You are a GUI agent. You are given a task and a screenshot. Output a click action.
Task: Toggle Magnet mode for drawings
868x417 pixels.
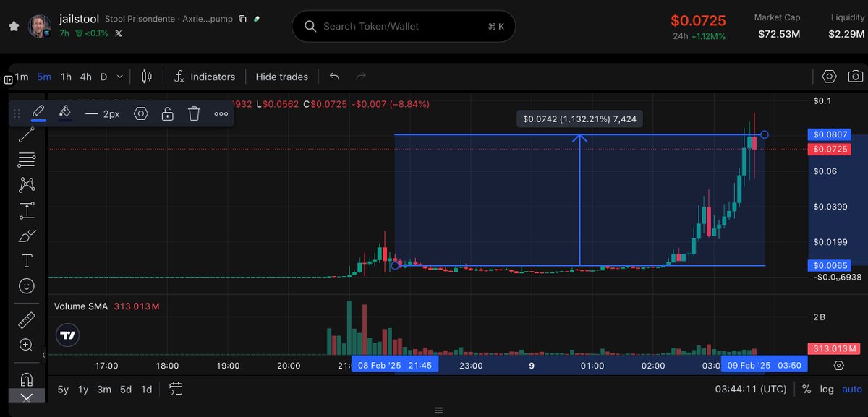27,378
